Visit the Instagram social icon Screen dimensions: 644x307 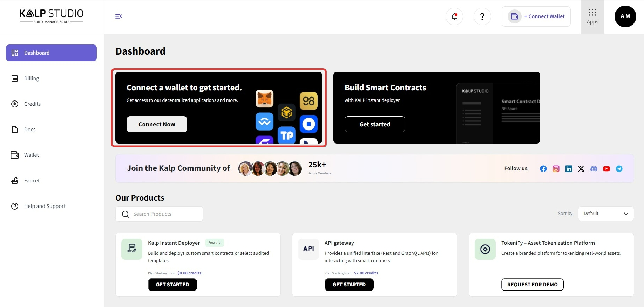[556, 169]
